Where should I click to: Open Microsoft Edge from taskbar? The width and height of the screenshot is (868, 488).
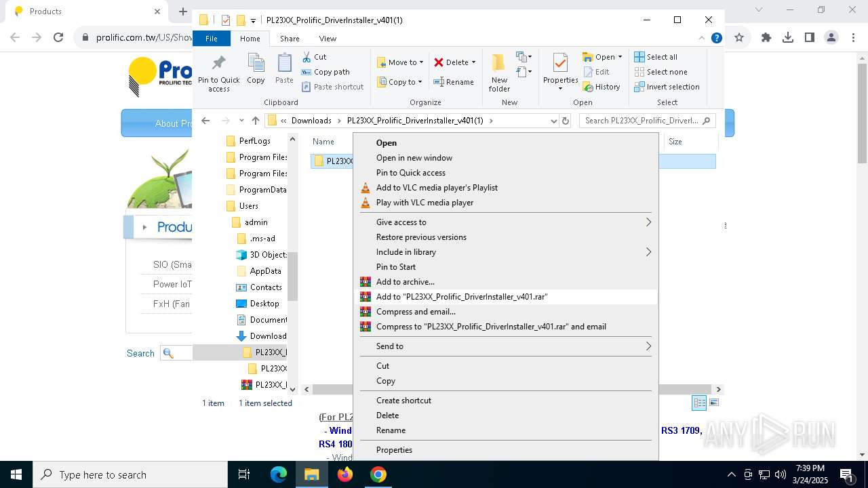[x=279, y=474]
